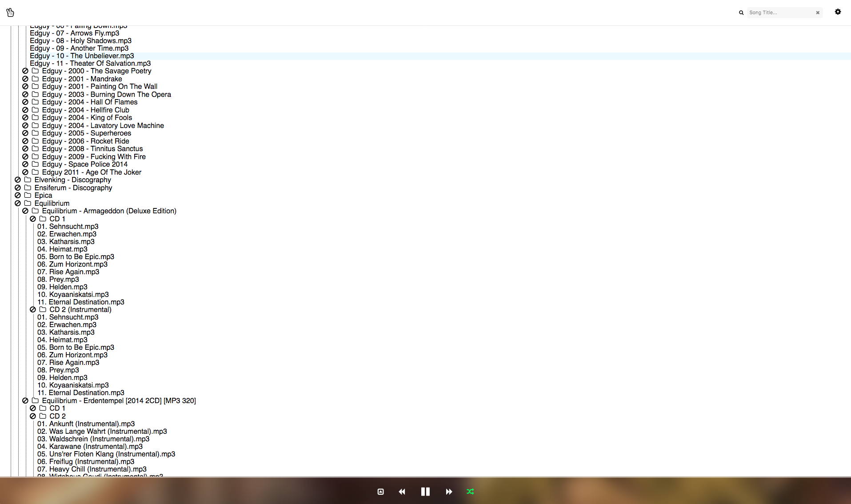This screenshot has height=504, width=851.
Task: Click the progress bar above the player controls
Action: (x=425, y=477)
